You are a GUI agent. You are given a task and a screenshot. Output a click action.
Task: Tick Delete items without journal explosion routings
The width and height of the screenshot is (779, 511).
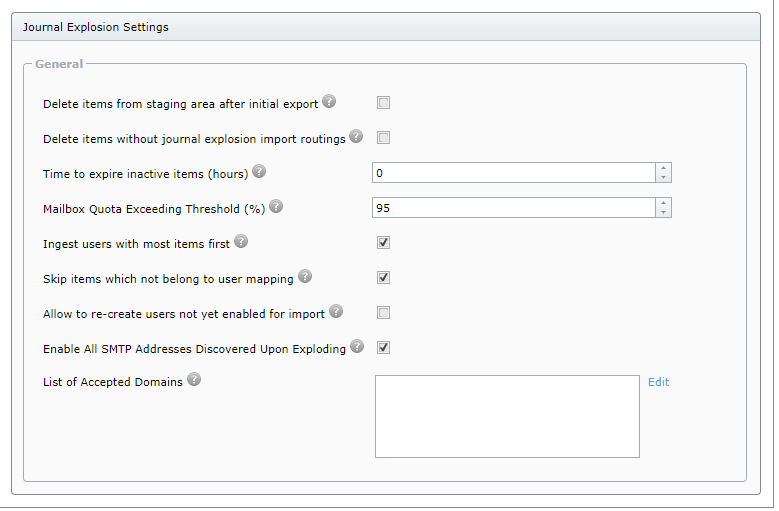click(384, 138)
